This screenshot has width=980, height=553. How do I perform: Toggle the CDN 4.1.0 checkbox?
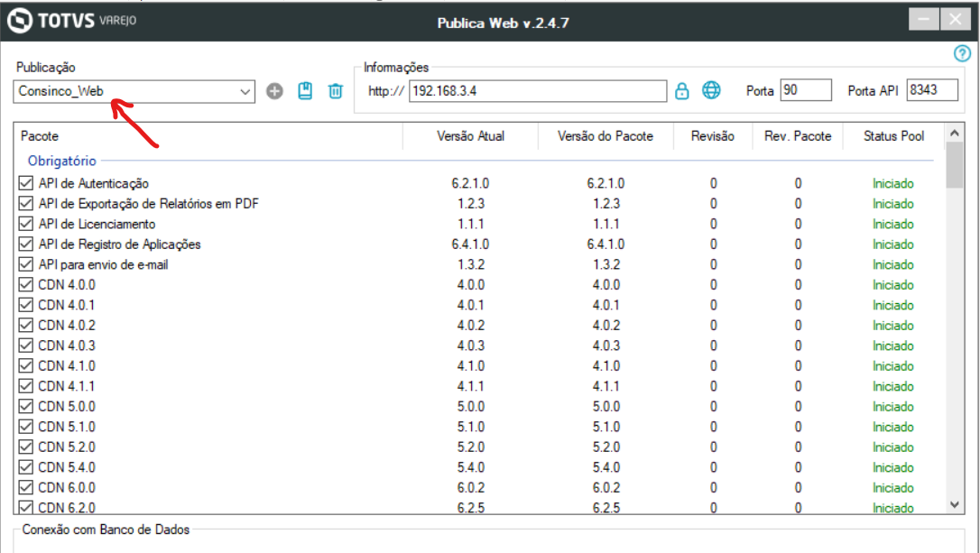25,366
